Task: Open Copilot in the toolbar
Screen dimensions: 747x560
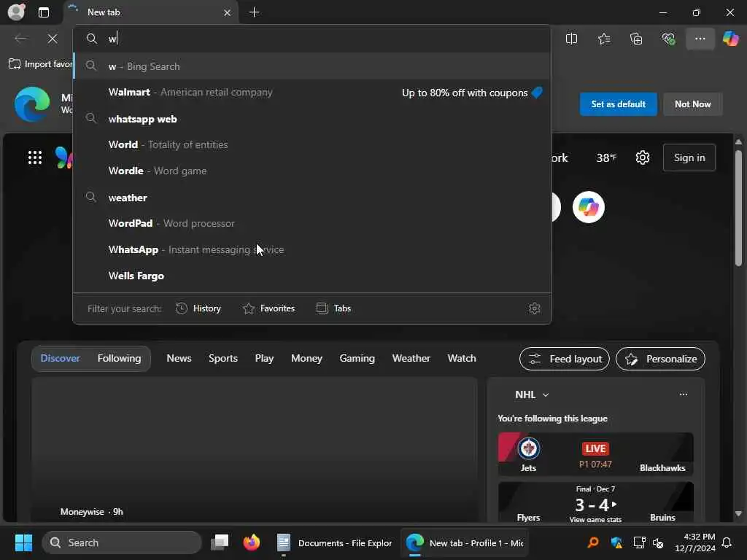Action: [x=731, y=39]
